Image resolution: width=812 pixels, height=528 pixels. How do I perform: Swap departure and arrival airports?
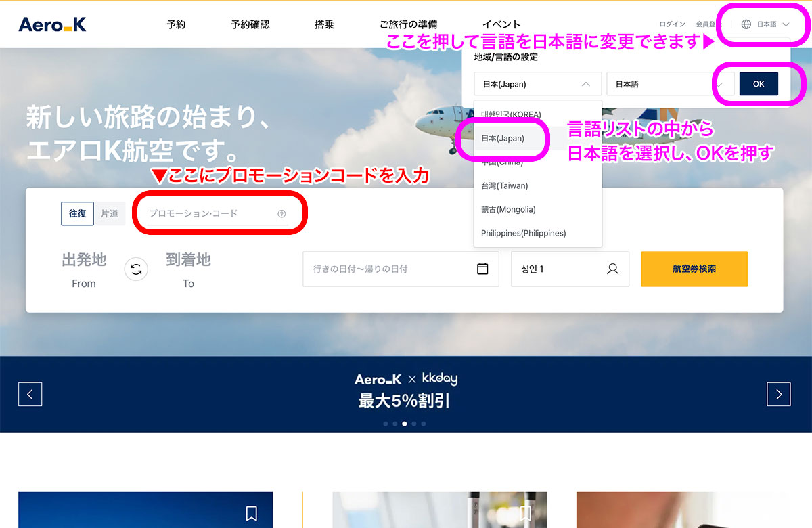point(136,269)
